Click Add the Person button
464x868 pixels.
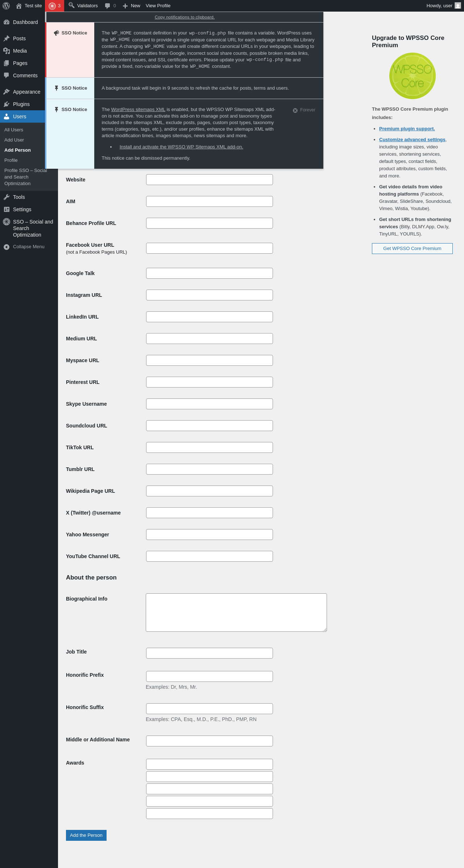click(x=86, y=835)
